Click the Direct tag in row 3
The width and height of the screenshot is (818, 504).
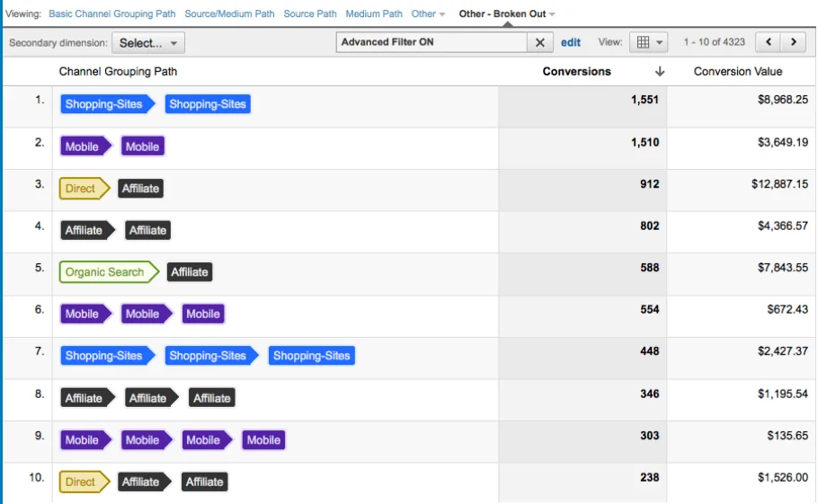pyautogui.click(x=84, y=188)
